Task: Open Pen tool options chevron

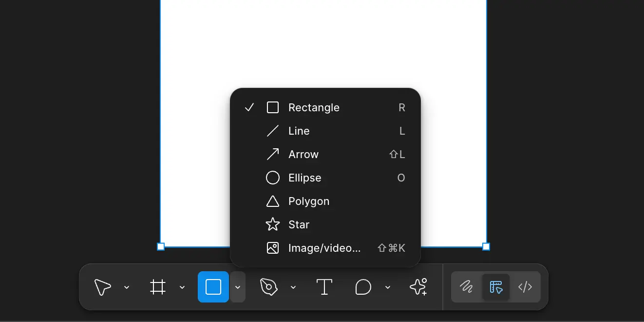Action: pyautogui.click(x=293, y=287)
